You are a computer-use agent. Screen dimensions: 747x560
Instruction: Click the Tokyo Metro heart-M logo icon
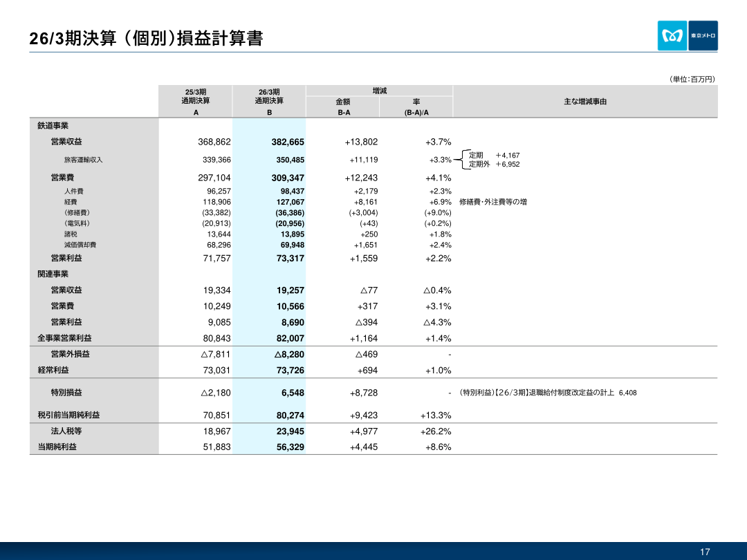pos(672,36)
